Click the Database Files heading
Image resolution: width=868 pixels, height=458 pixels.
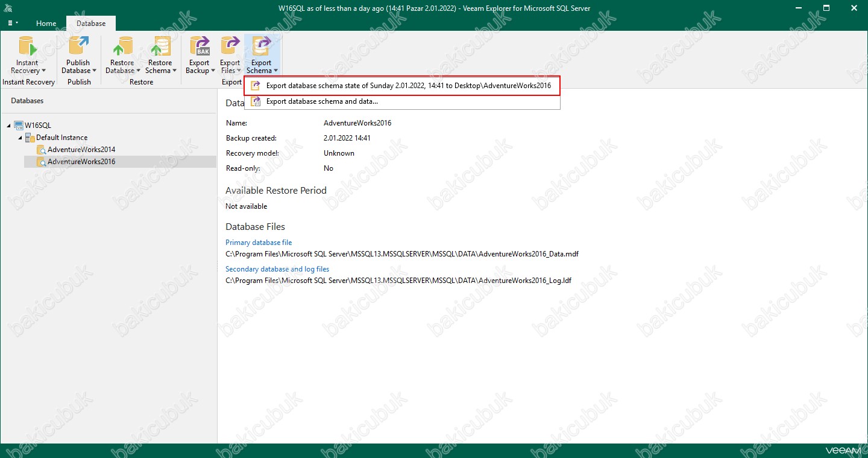(x=255, y=227)
